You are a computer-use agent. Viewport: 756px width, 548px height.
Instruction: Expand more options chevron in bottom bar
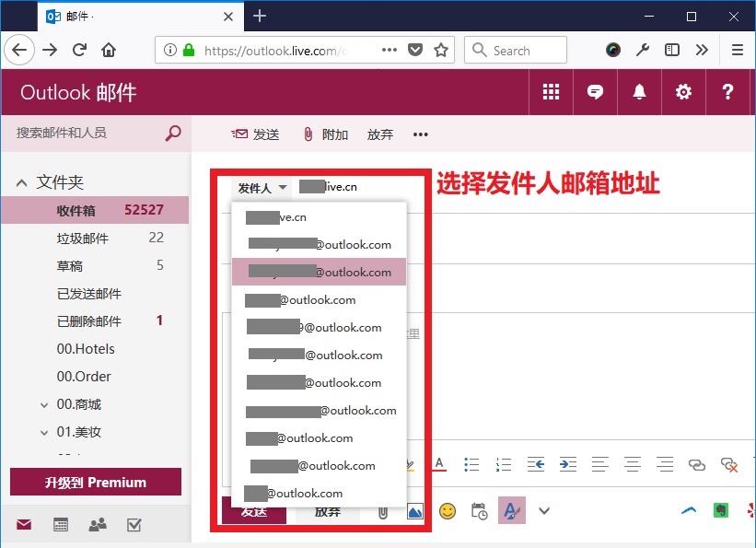tap(544, 510)
